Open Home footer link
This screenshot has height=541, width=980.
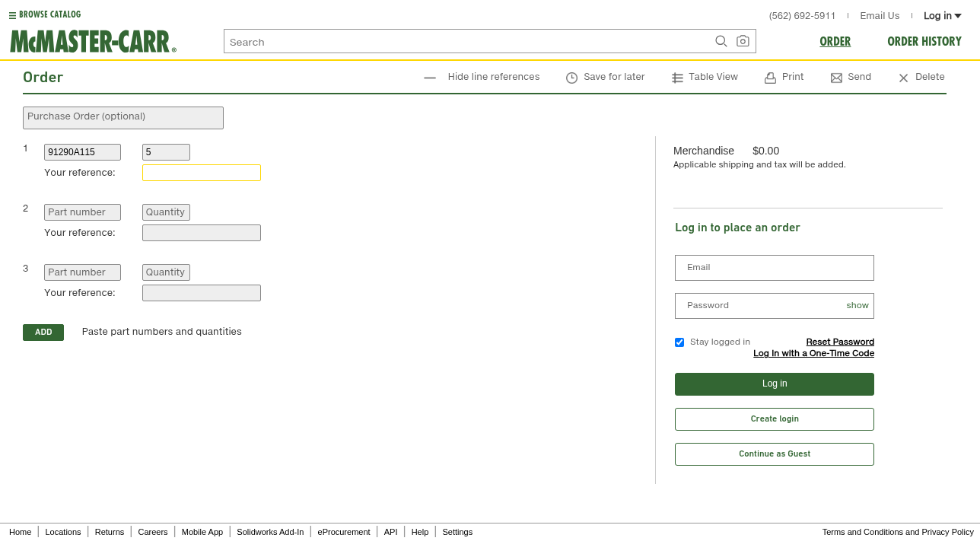(x=21, y=532)
